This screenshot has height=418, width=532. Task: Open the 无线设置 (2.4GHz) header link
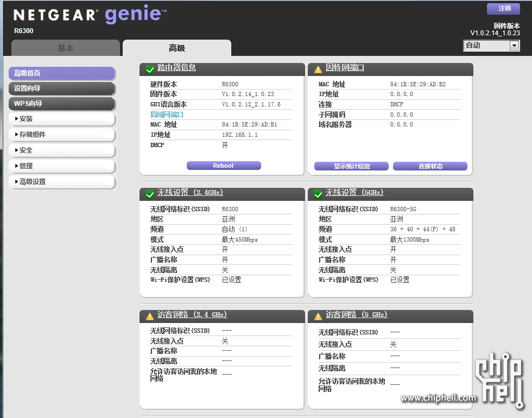click(x=190, y=192)
